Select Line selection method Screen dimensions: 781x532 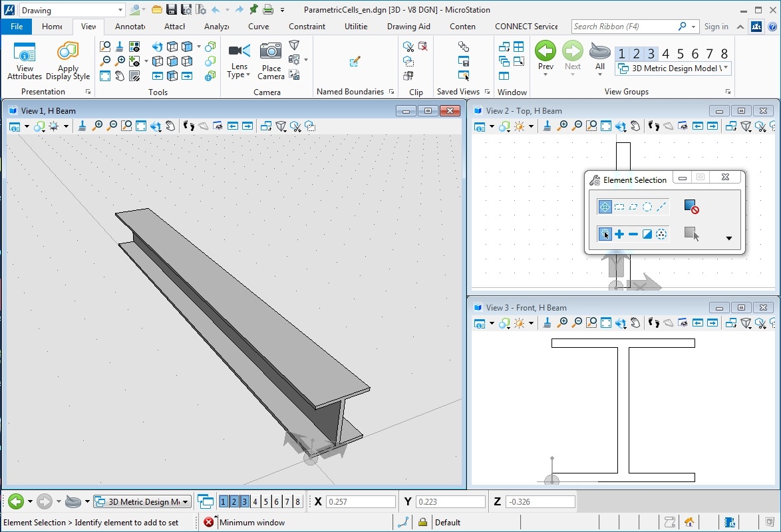point(661,207)
